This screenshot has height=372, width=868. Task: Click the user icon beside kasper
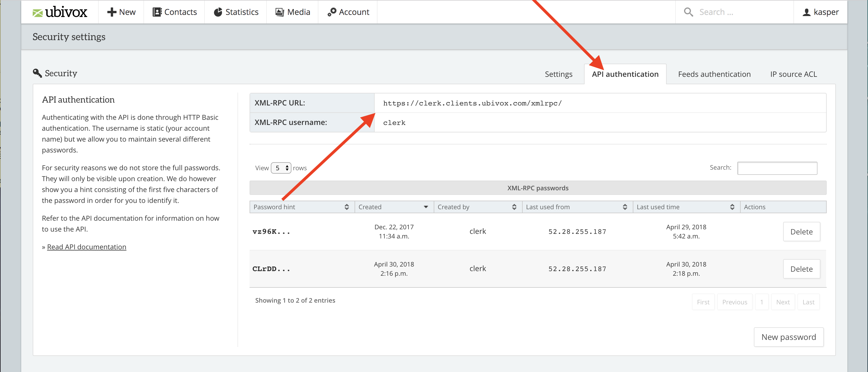tap(806, 12)
